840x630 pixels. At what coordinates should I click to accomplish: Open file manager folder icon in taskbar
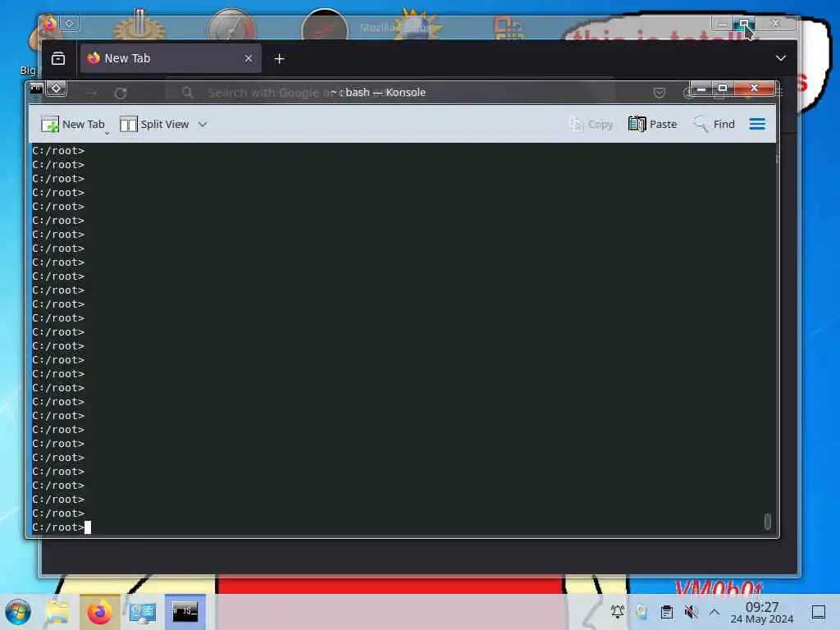click(x=57, y=612)
